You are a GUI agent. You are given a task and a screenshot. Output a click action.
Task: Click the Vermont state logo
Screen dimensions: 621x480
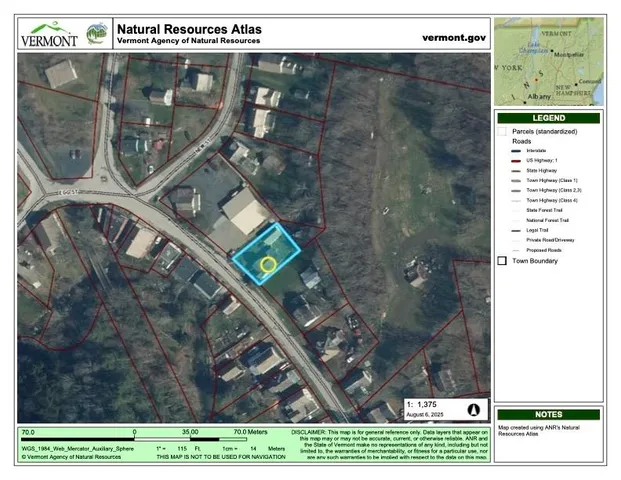coord(49,33)
